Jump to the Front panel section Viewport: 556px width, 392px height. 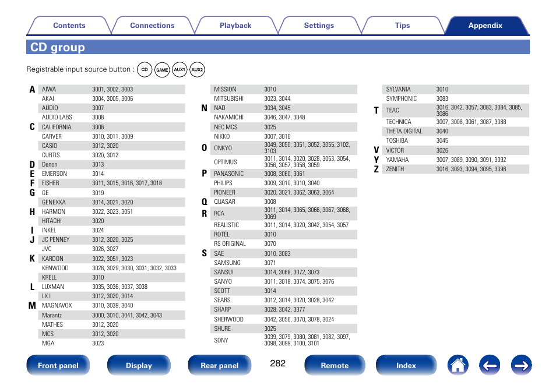click(58, 365)
